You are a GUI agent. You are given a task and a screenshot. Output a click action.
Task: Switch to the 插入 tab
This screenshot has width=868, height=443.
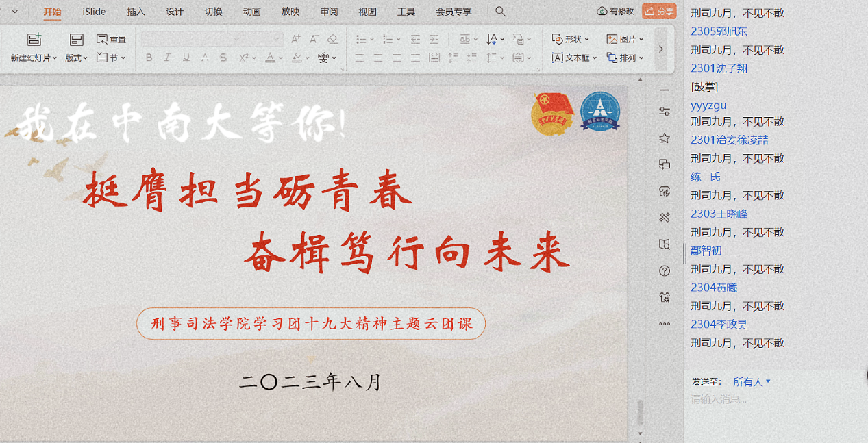136,12
